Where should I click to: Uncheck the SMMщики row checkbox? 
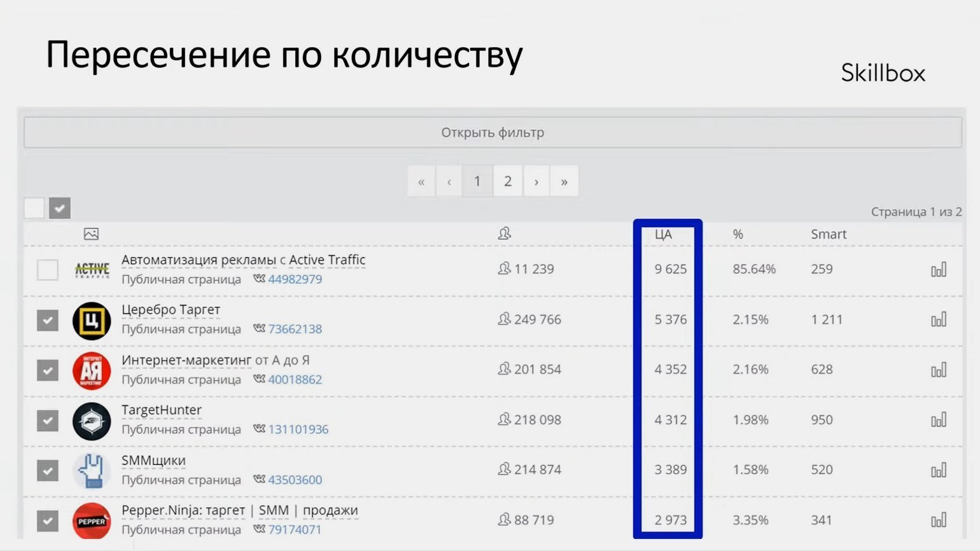tap(48, 471)
